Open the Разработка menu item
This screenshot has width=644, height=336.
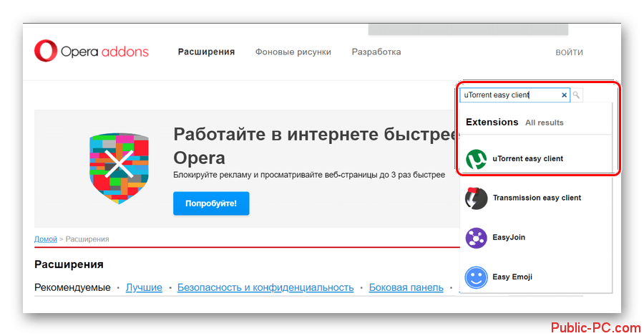tap(376, 52)
